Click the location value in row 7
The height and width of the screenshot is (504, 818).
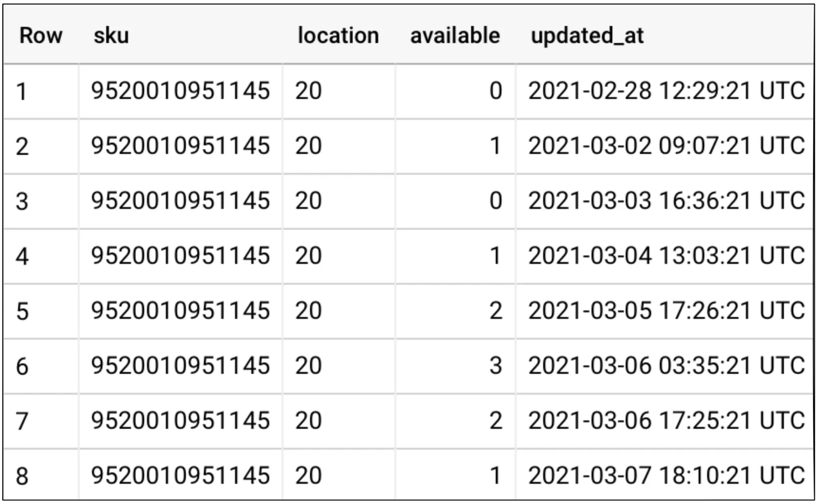[x=308, y=421]
